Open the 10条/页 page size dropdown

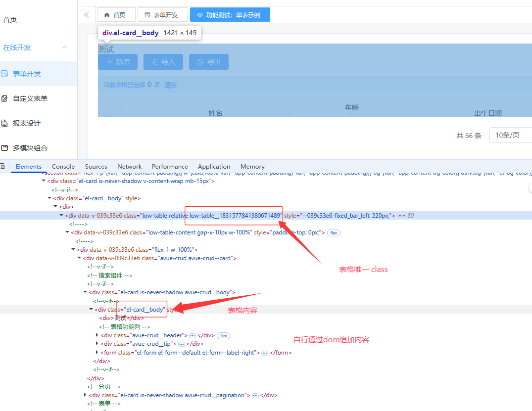point(510,135)
